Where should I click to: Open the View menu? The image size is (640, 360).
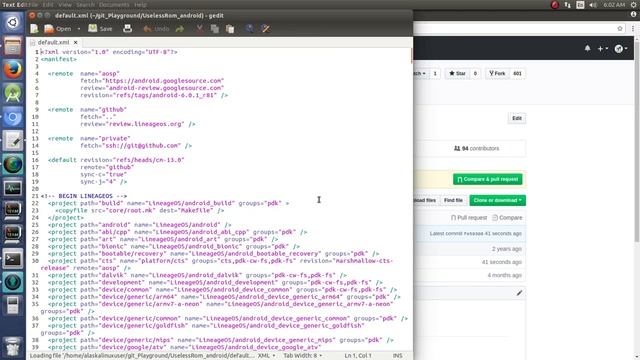click(65, 4)
